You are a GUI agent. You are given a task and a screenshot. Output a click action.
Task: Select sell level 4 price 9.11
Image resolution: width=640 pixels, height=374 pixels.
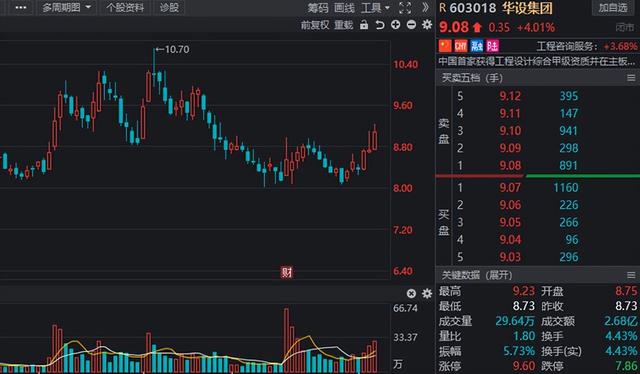point(510,113)
